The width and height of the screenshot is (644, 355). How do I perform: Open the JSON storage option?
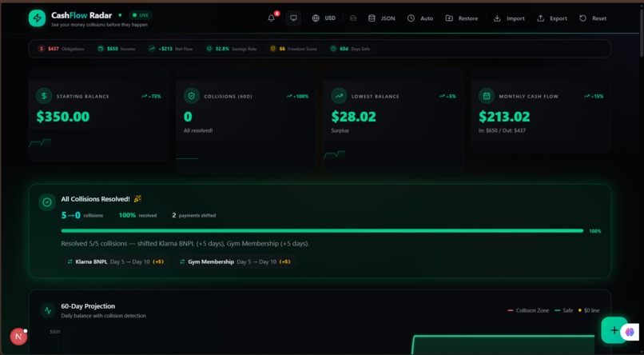point(382,18)
